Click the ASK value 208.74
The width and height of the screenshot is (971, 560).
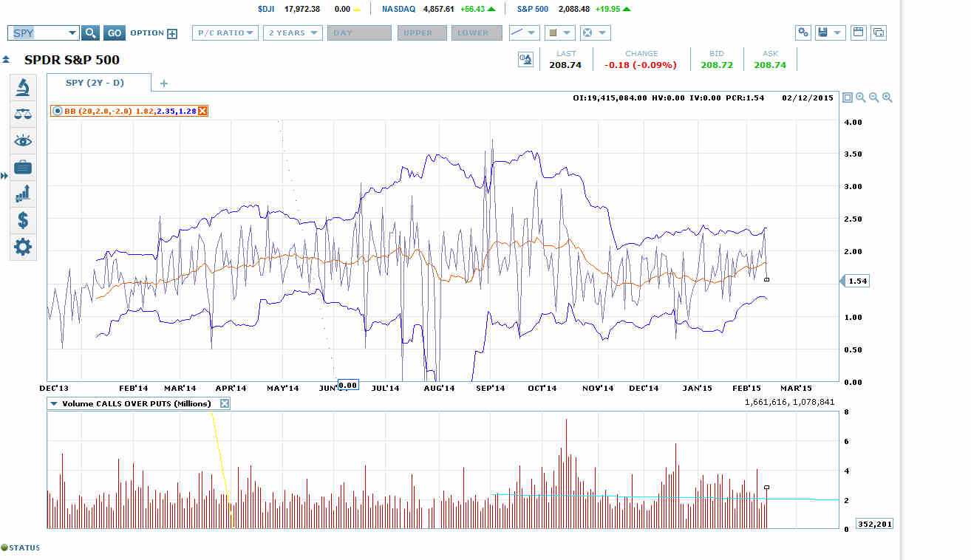click(770, 65)
